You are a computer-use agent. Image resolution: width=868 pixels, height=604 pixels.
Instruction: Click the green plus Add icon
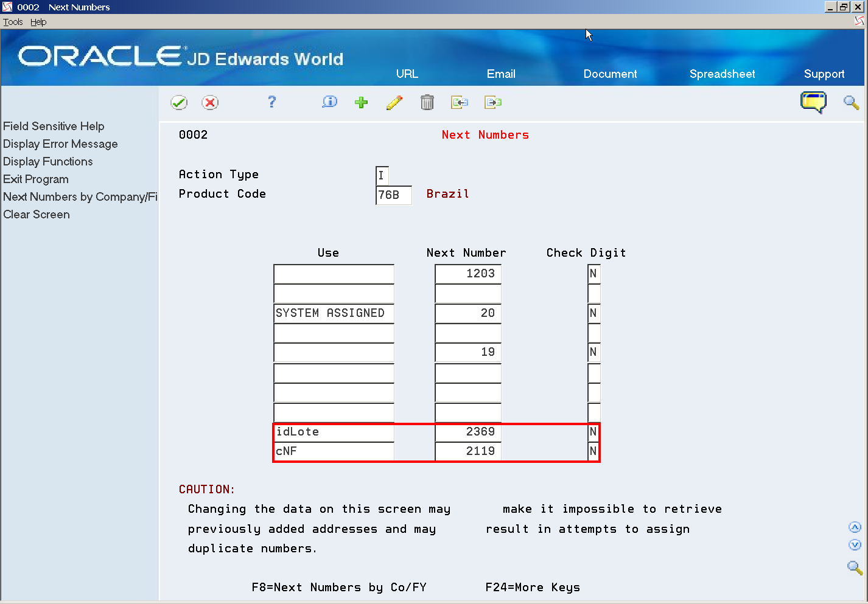coord(362,102)
